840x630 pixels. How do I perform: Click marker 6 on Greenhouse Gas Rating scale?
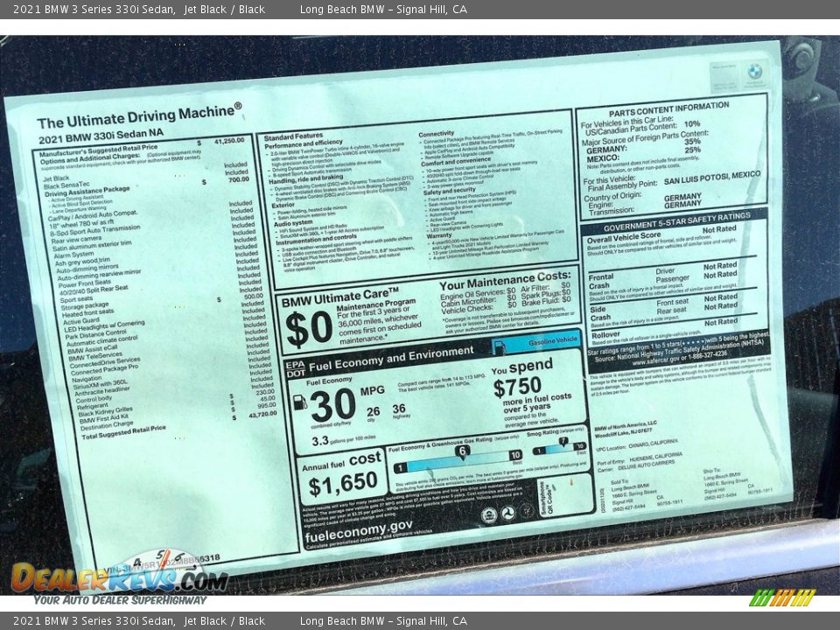(462, 451)
